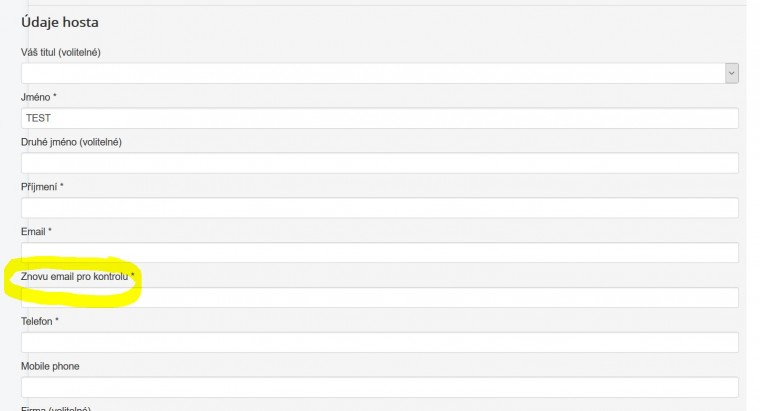Click the Údaje hosta heading
Image resolution: width=760 pixels, height=411 pixels.
point(60,23)
